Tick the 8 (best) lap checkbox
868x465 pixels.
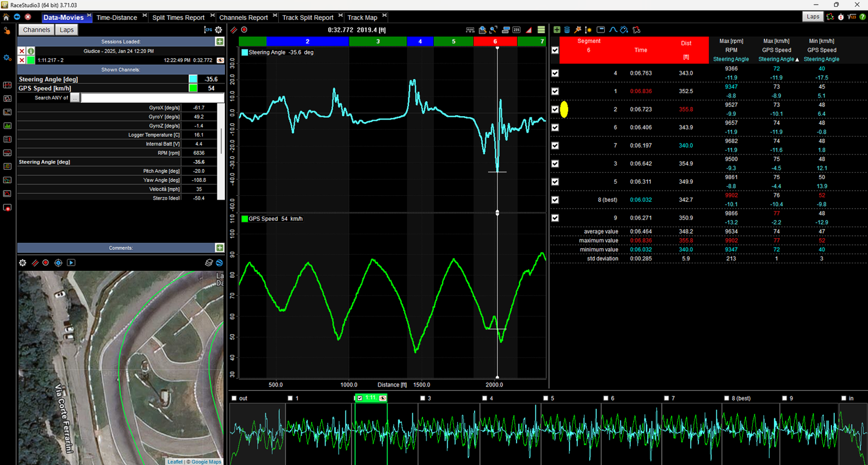tap(726, 398)
